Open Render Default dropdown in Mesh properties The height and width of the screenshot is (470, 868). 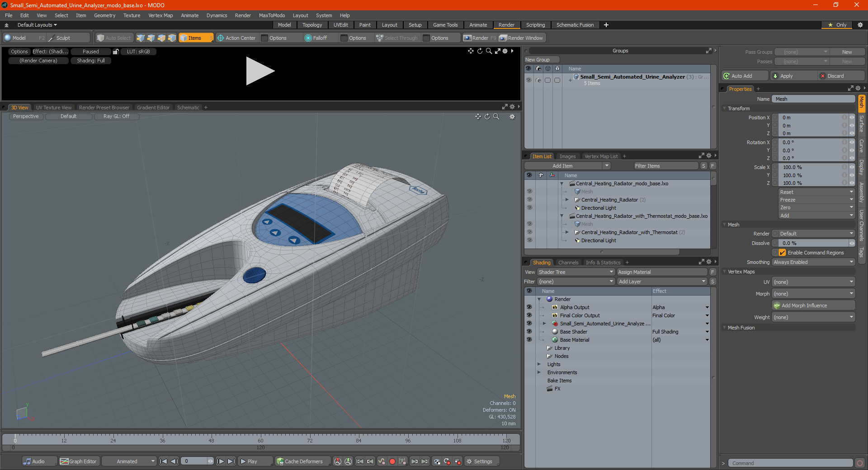(816, 234)
